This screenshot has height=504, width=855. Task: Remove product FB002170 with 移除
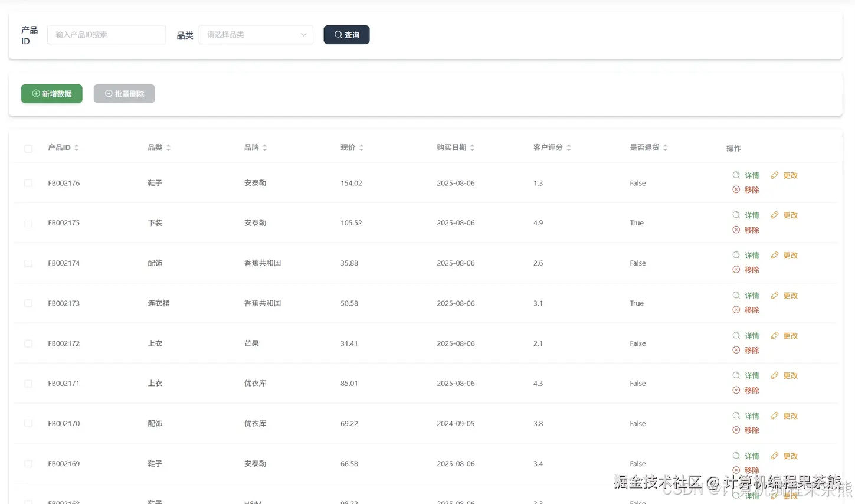[746, 431]
